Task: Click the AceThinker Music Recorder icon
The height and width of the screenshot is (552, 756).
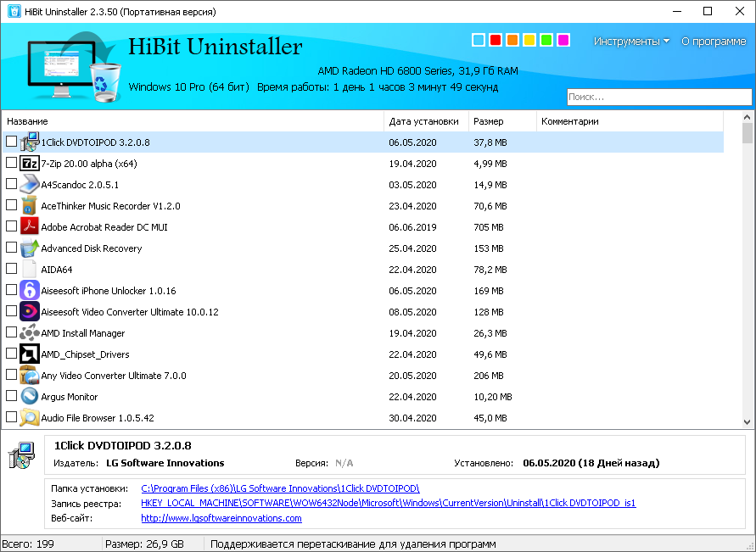Action: click(30, 205)
